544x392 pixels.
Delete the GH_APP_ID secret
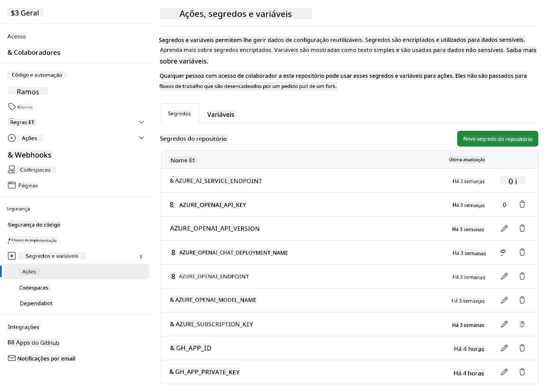(522, 348)
